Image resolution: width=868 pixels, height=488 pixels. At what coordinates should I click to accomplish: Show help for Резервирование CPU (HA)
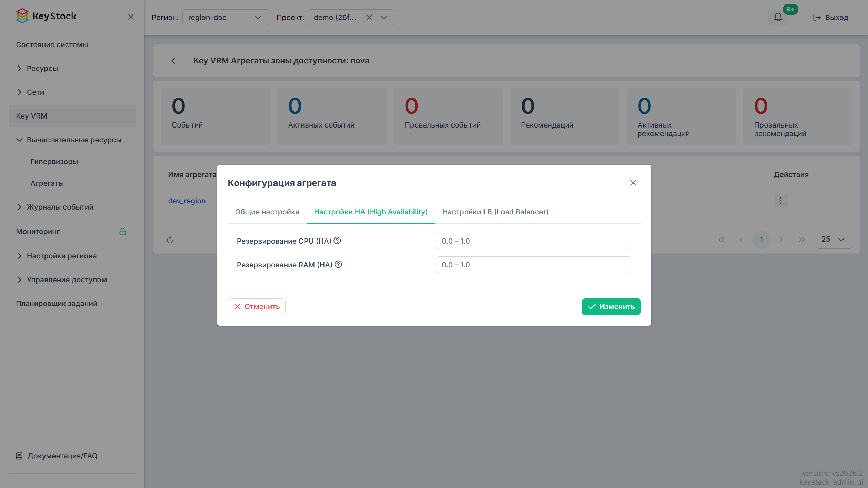[x=337, y=241]
